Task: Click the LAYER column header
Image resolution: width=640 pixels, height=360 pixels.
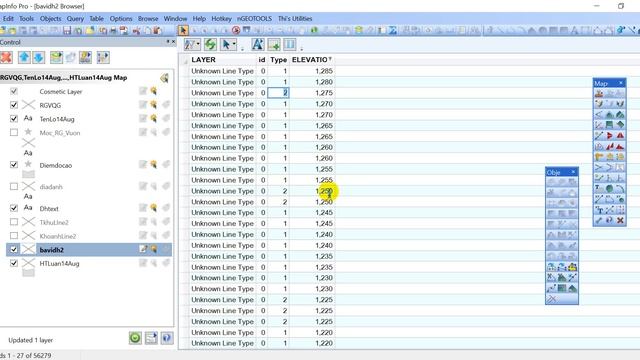Action: coord(222,60)
